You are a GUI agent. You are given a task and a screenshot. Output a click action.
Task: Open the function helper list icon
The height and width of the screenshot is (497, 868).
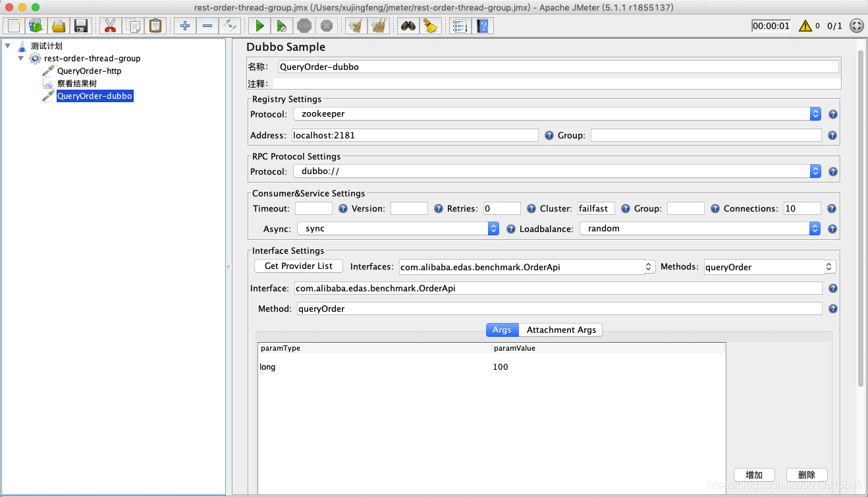460,26
